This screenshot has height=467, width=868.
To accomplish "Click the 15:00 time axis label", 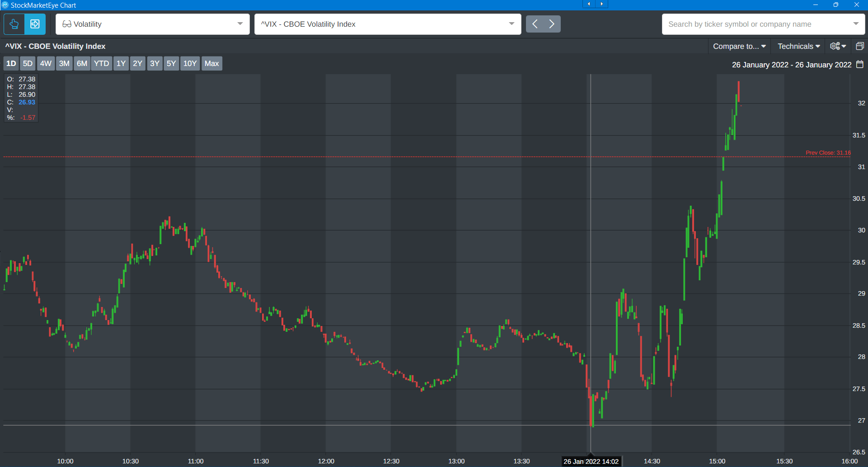I will click(717, 461).
